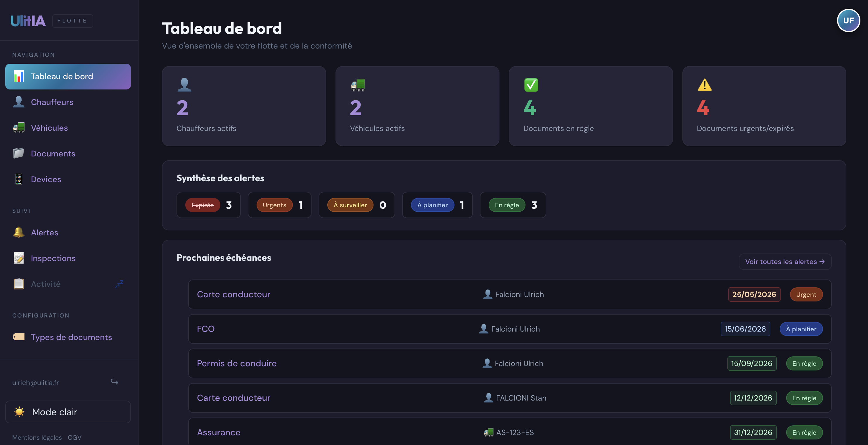The image size is (868, 445).
Task: Click the 15/06/2026 date
Action: coord(745,329)
